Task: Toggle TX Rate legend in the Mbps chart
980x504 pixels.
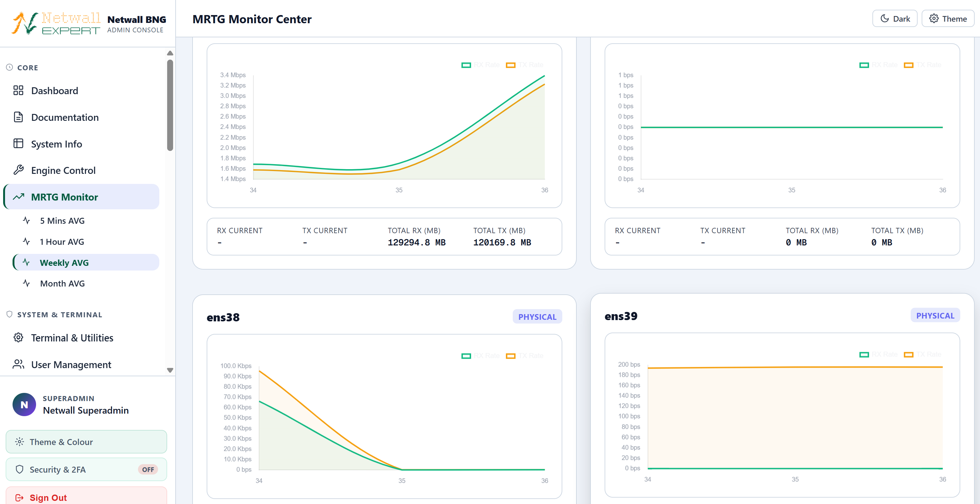Action: (x=525, y=65)
